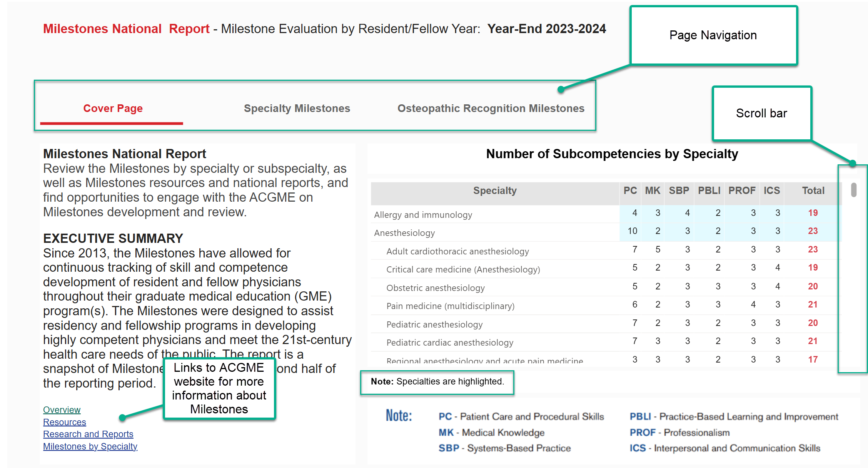Click the Milestones National Report red title
Screen dimensions: 868x468
(126, 29)
